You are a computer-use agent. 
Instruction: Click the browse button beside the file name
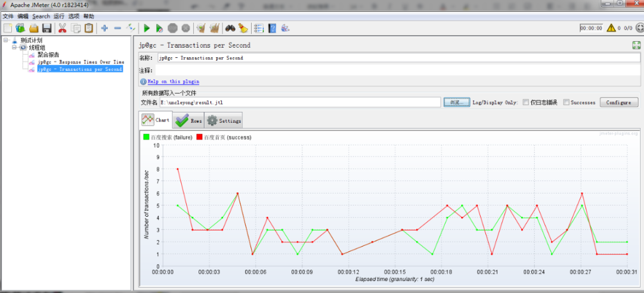pyautogui.click(x=457, y=102)
